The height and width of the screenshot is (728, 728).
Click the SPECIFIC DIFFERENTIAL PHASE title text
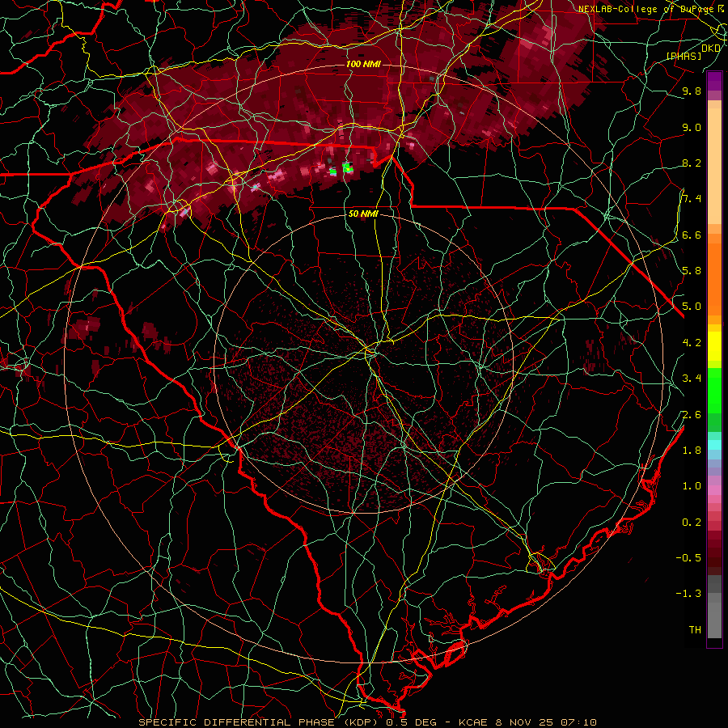point(236,722)
